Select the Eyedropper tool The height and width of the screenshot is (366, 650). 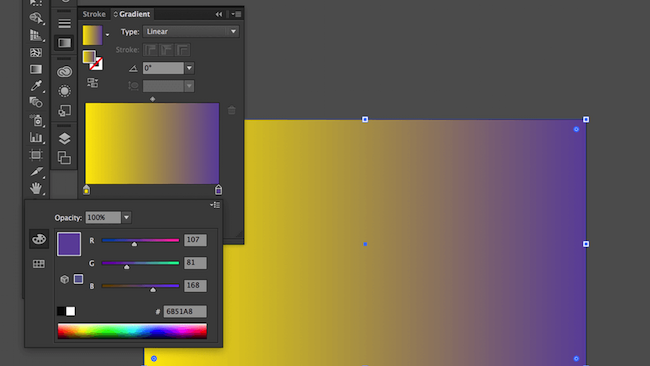[x=36, y=85]
